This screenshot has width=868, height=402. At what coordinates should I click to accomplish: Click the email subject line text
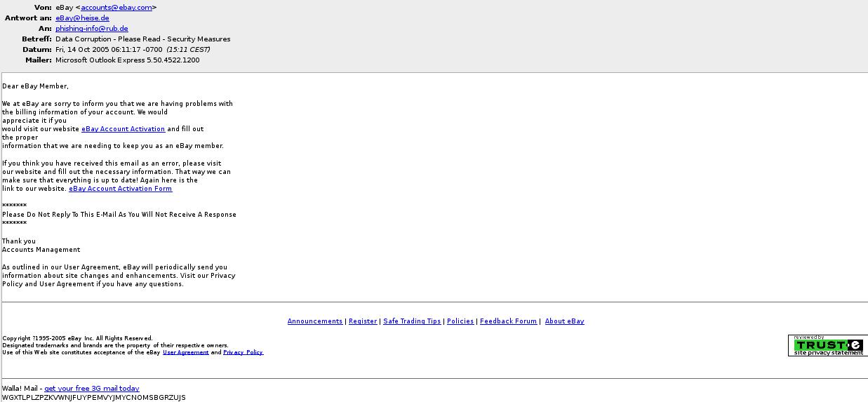(143, 39)
